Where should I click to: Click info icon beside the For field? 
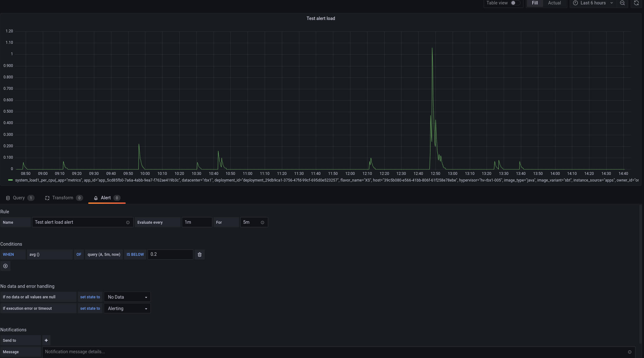click(x=262, y=222)
